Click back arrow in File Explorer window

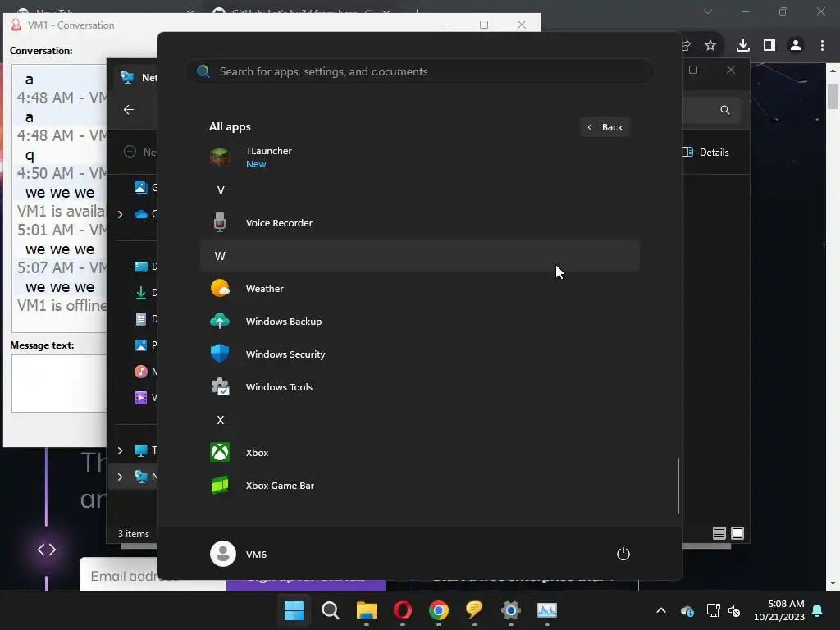129,110
